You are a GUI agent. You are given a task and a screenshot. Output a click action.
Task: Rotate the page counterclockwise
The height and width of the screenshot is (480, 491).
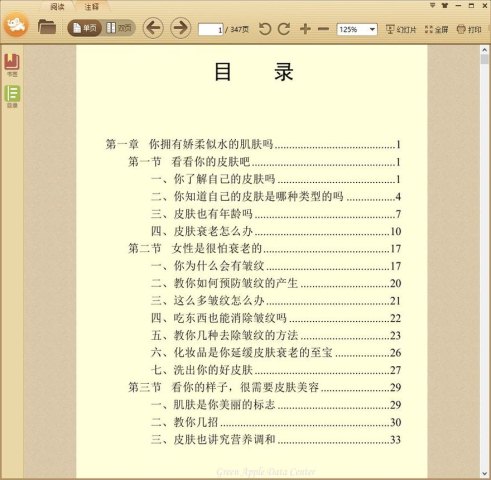(x=265, y=29)
